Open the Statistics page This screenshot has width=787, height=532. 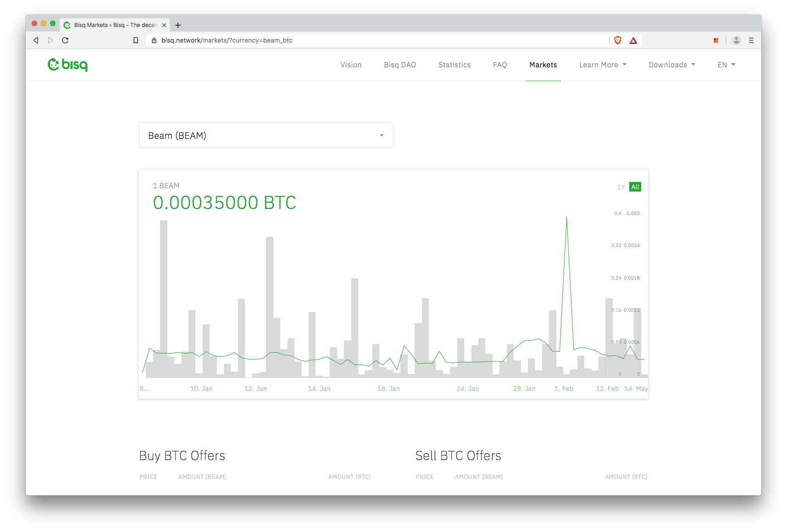point(454,65)
